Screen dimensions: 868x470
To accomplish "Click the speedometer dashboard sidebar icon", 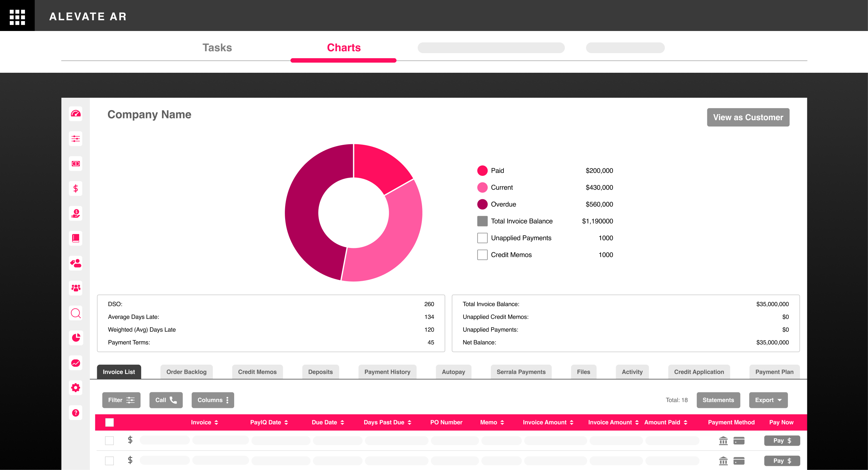I will (76, 114).
